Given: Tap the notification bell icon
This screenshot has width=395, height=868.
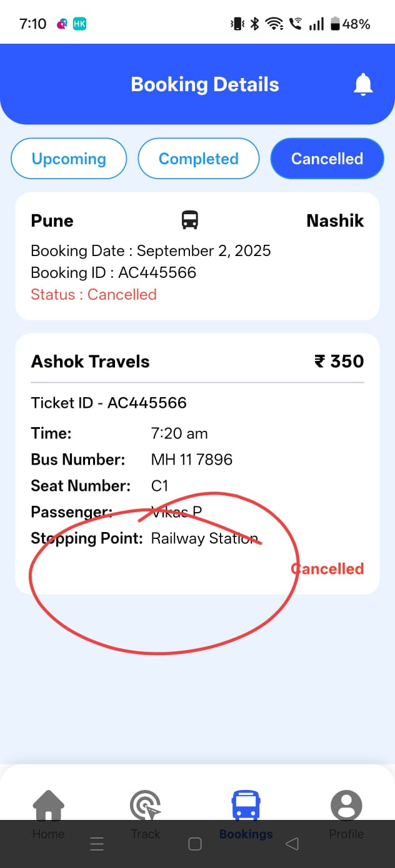Looking at the screenshot, I should point(362,84).
